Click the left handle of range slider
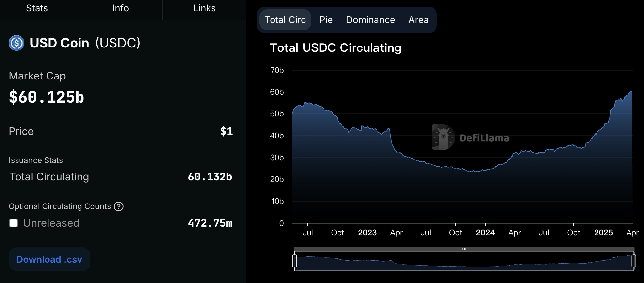The height and width of the screenshot is (283, 644). coord(295,261)
